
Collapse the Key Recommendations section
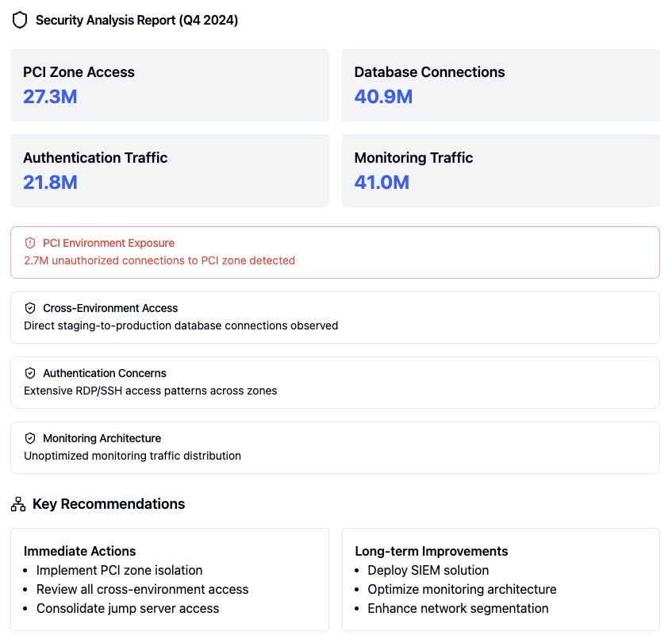point(108,503)
